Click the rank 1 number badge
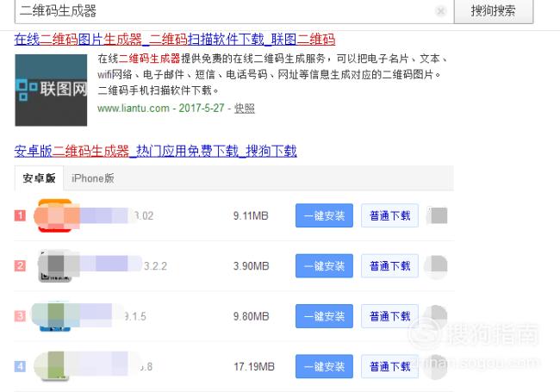This screenshot has height=392, width=560. pyautogui.click(x=20, y=215)
